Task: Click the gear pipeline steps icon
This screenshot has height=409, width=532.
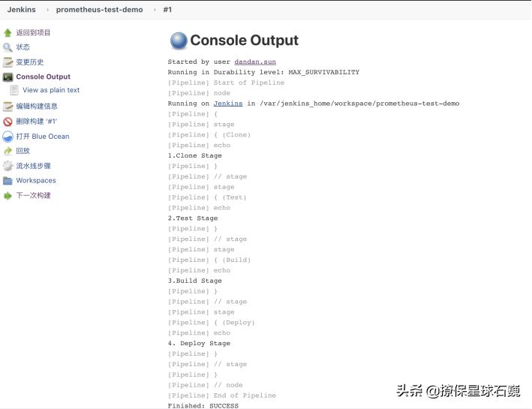Action: point(8,166)
